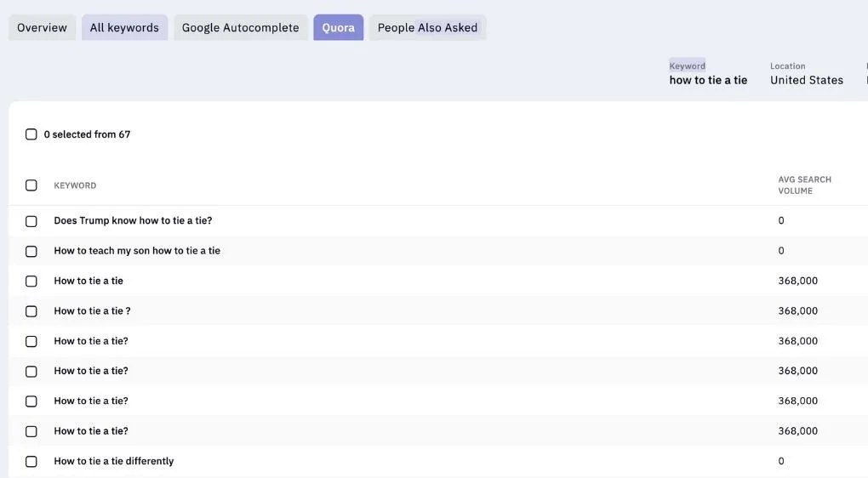Open 'Does Trump know how to tie a tie?' keyword
Image resolution: width=868 pixels, height=478 pixels.
click(x=133, y=221)
